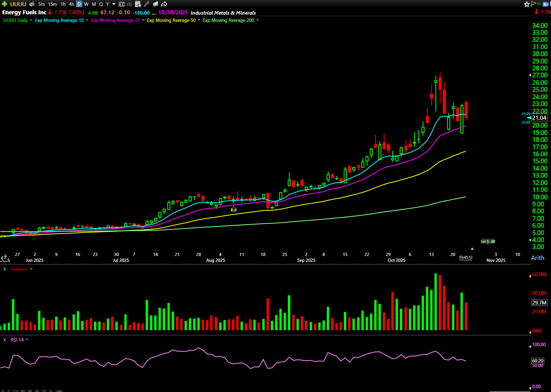Click the green plus add icon
551x392 pixels.
coord(4,4)
